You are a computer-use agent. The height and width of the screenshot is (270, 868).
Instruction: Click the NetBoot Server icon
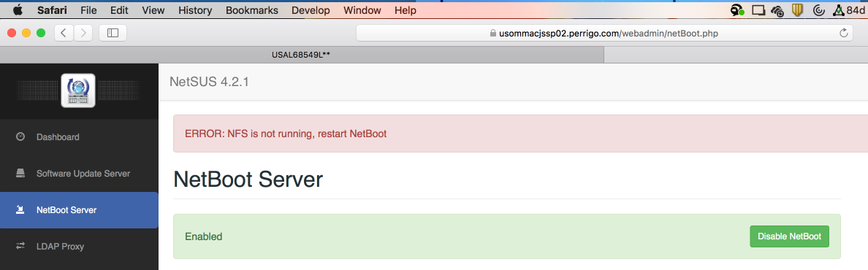20,209
